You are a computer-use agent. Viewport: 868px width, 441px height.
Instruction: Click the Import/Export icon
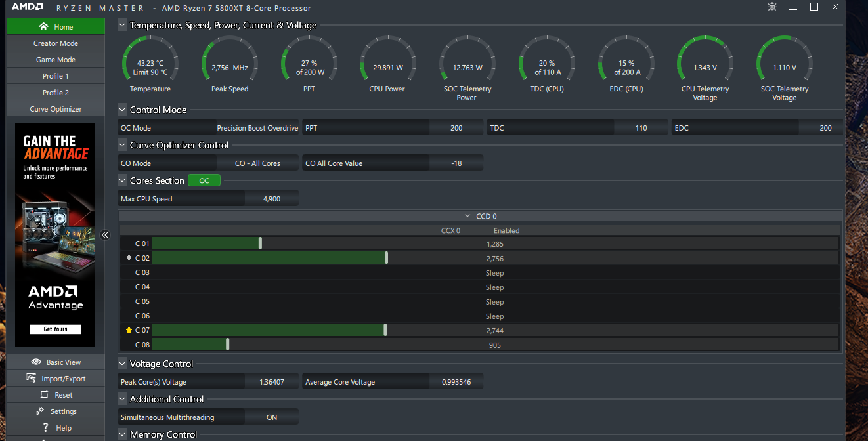tap(31, 379)
